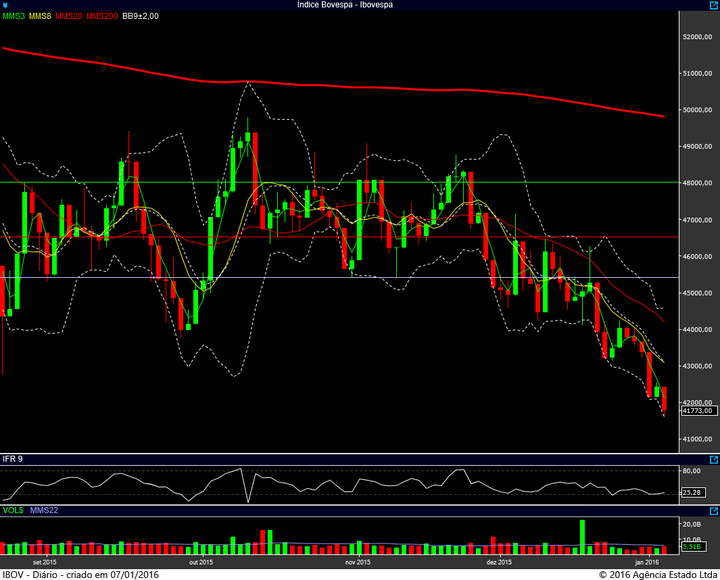Viewport: 720px width, 580px height.
Task: Click the set 2015 date label
Action: point(45,562)
